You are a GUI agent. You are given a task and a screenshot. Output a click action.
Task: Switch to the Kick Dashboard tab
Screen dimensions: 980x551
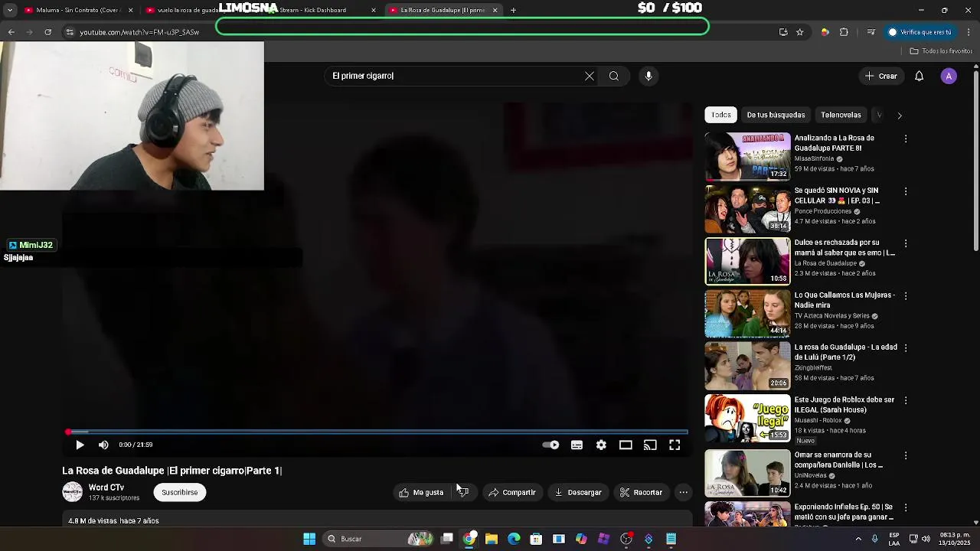click(x=322, y=10)
